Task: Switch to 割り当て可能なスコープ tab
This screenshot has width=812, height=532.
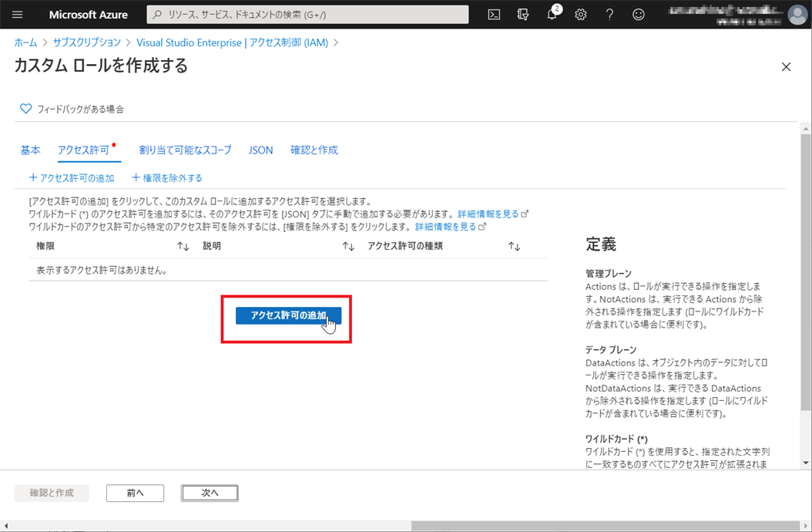Action: [185, 150]
